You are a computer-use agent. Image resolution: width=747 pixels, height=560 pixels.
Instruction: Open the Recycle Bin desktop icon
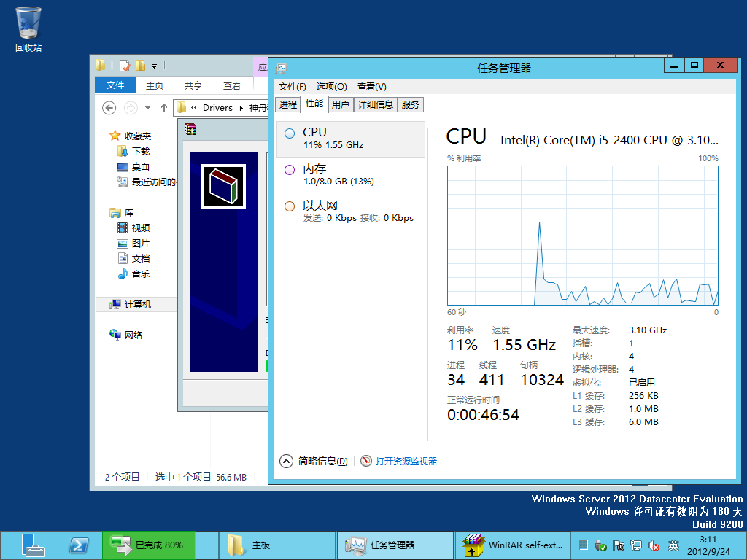(x=28, y=28)
